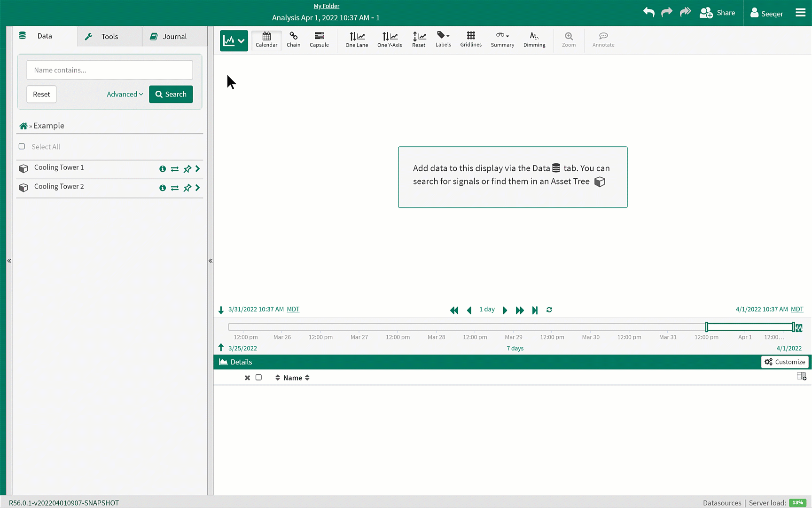This screenshot has height=508, width=812.
Task: Toggle Dimming in the toolbar
Action: (x=534, y=40)
